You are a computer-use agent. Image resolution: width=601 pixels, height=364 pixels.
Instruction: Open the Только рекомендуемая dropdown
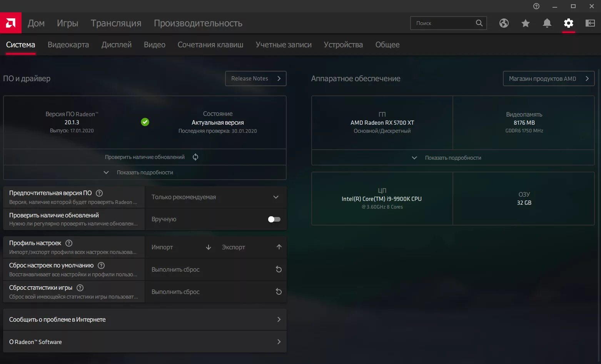click(216, 197)
